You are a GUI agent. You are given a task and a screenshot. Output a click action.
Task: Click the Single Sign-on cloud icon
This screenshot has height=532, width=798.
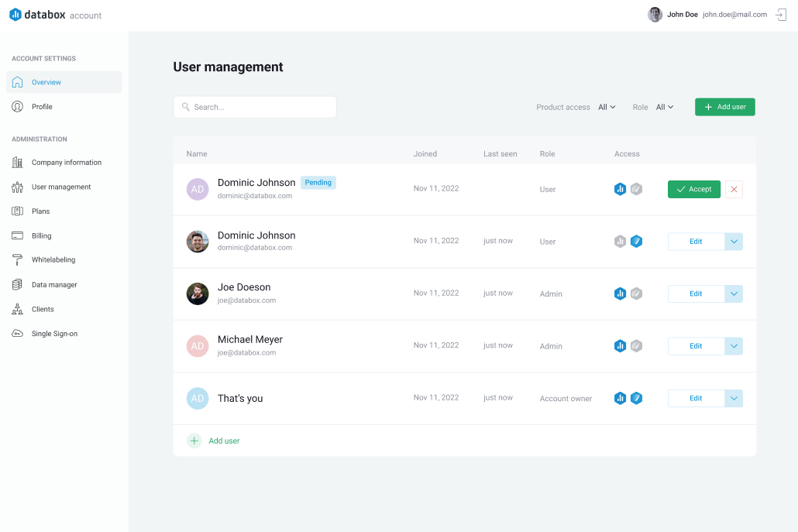(17, 334)
